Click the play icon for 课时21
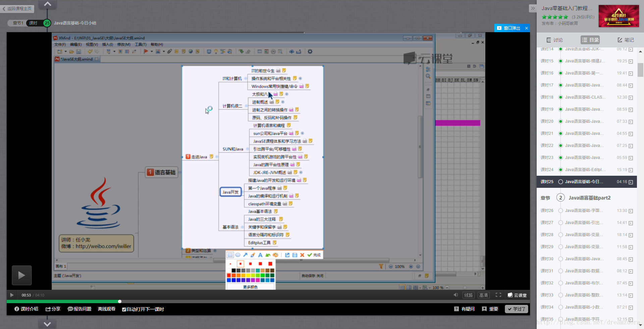 631,134
